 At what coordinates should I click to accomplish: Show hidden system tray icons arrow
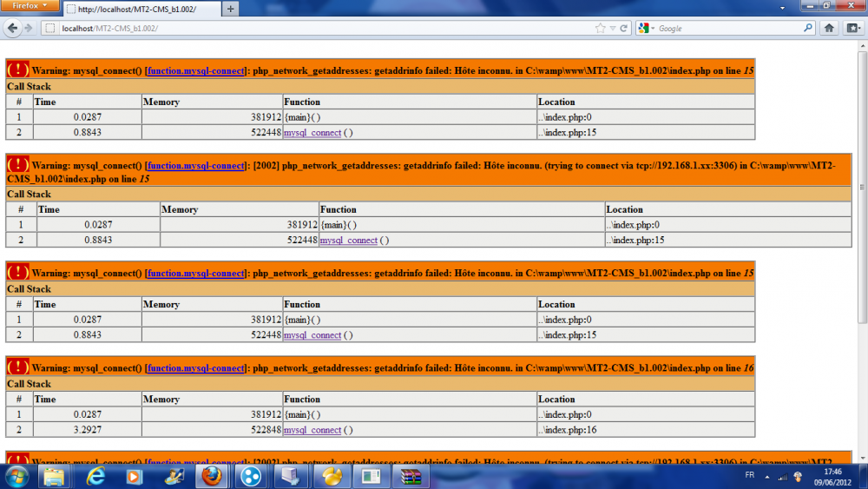click(x=767, y=476)
